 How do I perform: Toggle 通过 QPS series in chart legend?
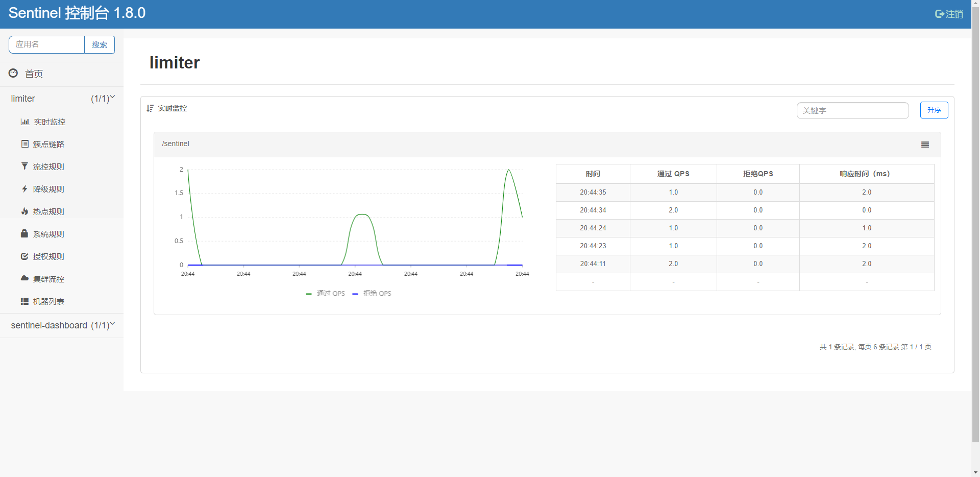(325, 294)
